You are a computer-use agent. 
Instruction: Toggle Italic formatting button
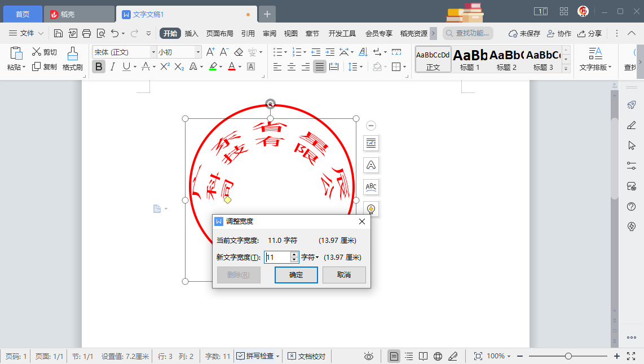tap(112, 66)
